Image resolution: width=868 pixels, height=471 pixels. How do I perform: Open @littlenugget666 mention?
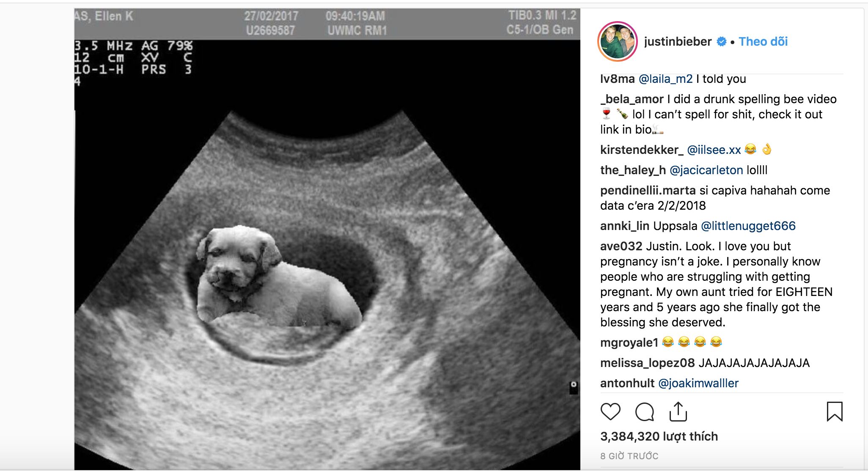pos(748,226)
